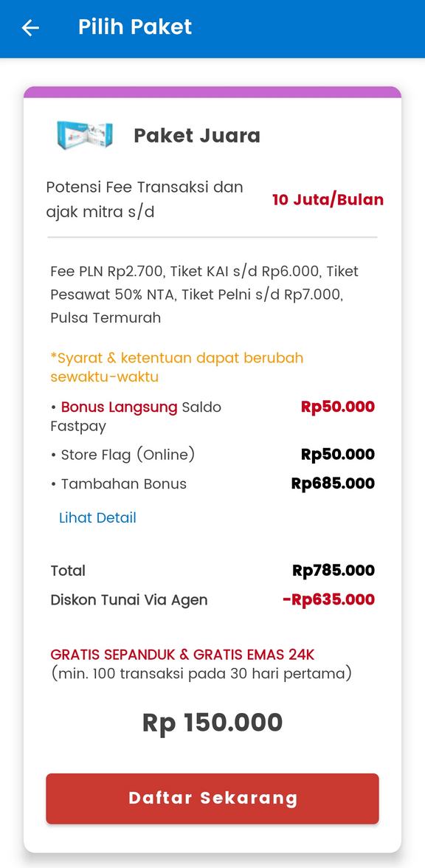Click the back arrow in the header
Viewport: 425px width, 868px height.
tap(30, 27)
